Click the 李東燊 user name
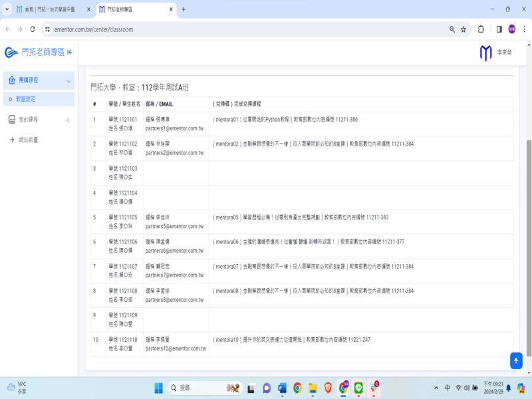This screenshot has height=399, width=532. 505,53
